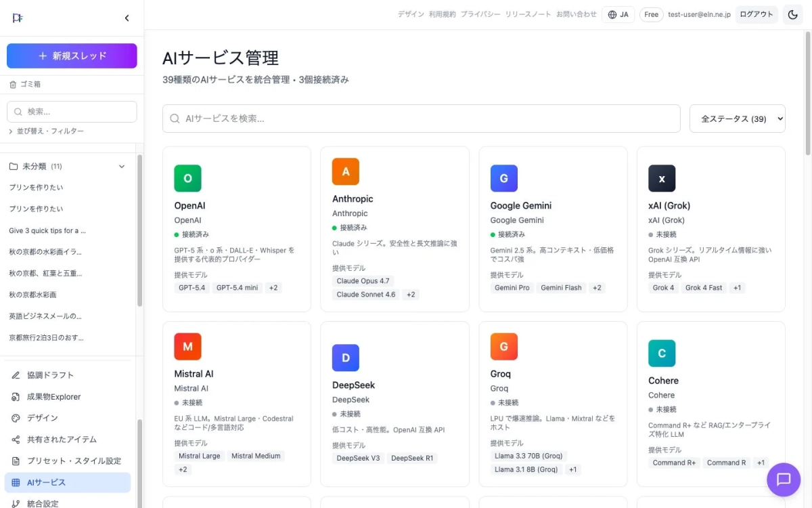Open 統合設定 in sidebar
Viewport: 812px width, 508px height.
coord(68,504)
